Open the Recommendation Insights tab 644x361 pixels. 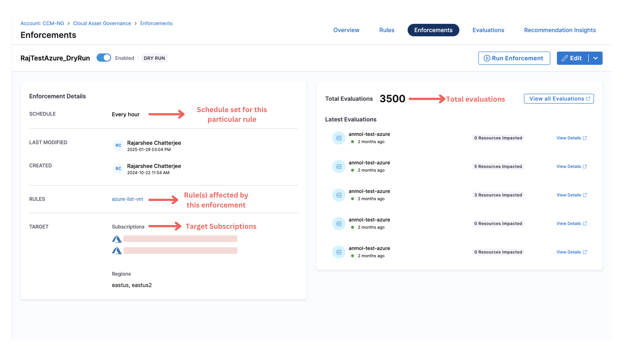click(x=560, y=30)
